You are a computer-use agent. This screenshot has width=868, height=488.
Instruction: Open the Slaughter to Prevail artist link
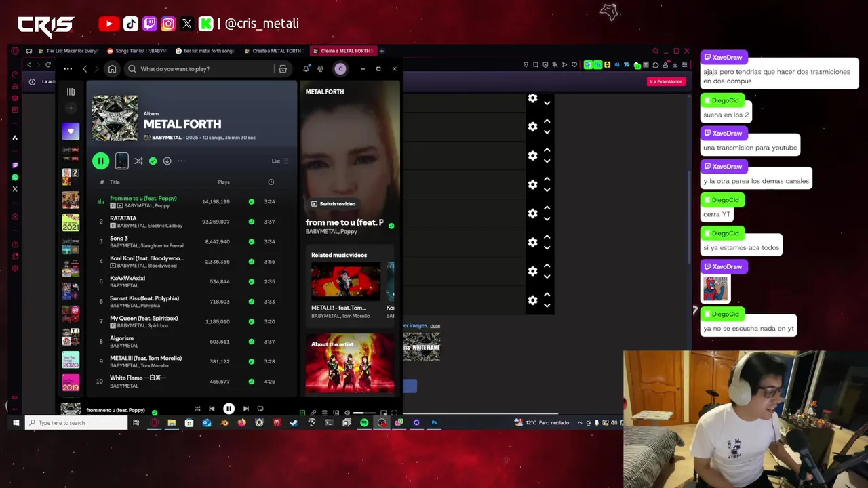[161, 245]
